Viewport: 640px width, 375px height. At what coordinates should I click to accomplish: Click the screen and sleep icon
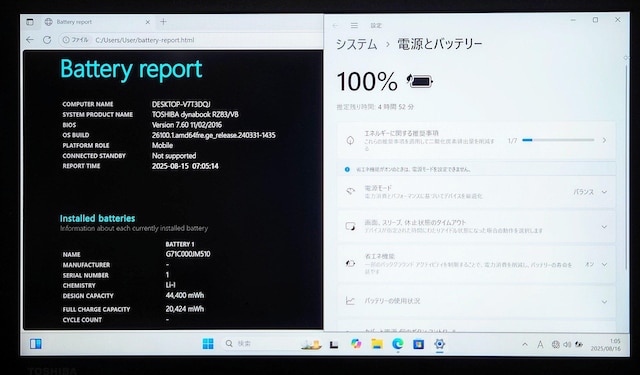[350, 226]
